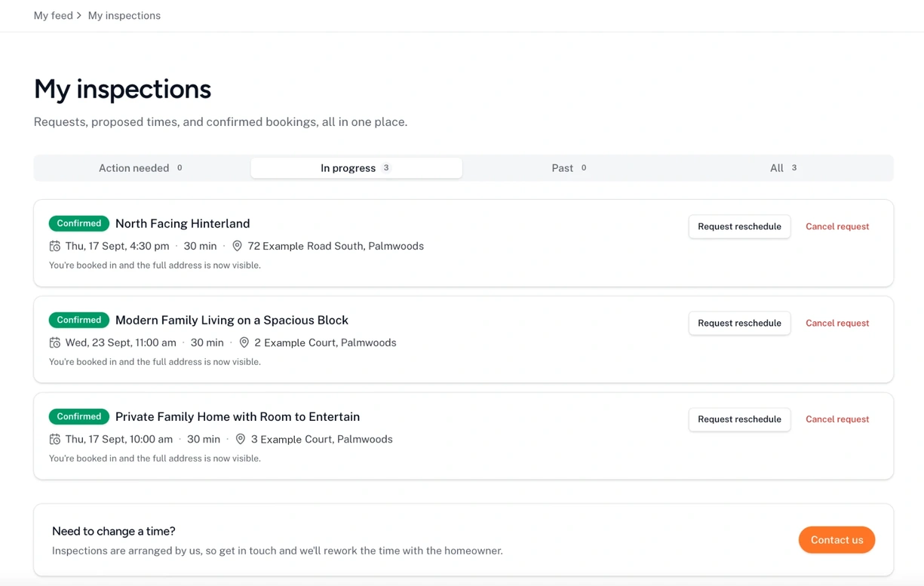
Task: Select the In progress tab
Action: pyautogui.click(x=356, y=168)
